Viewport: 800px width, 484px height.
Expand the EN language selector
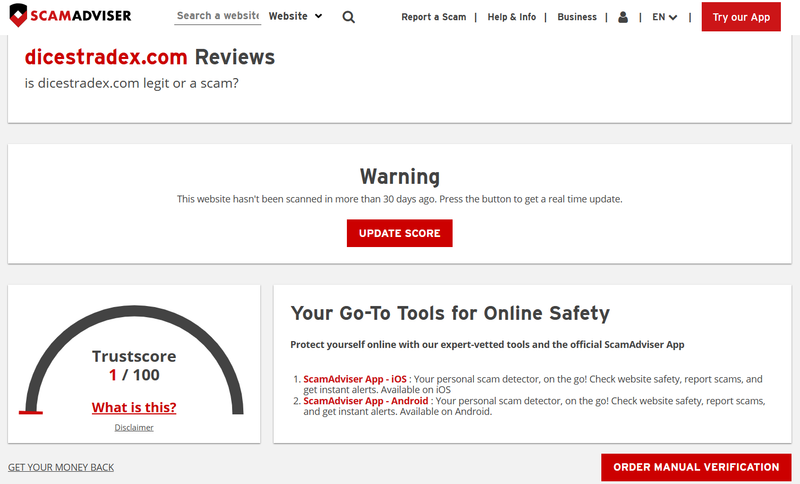pos(664,17)
